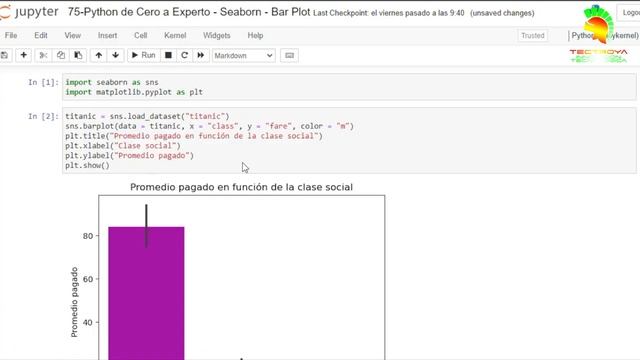Click plot title Promedio pagado en función
This screenshot has height=360, width=640.
click(241, 187)
